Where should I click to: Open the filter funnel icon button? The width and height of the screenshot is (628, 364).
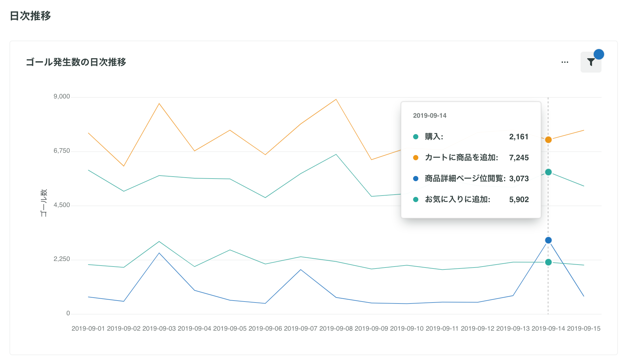591,62
